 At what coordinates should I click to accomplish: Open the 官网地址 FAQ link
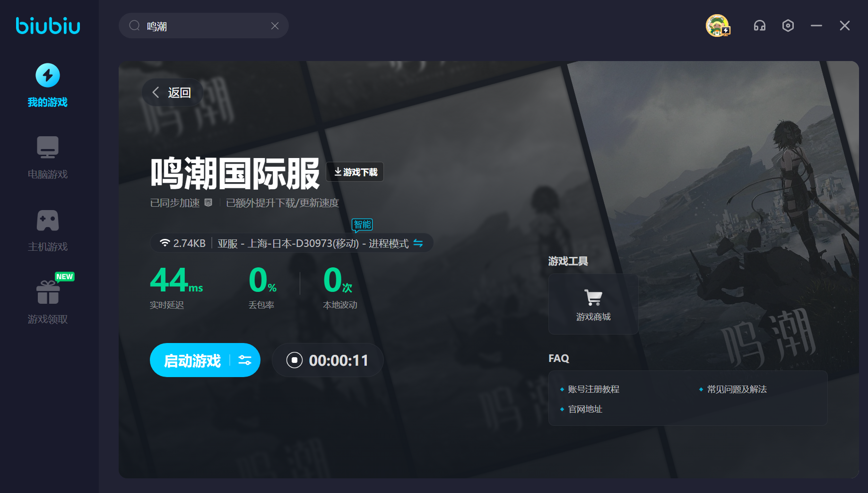tap(585, 409)
